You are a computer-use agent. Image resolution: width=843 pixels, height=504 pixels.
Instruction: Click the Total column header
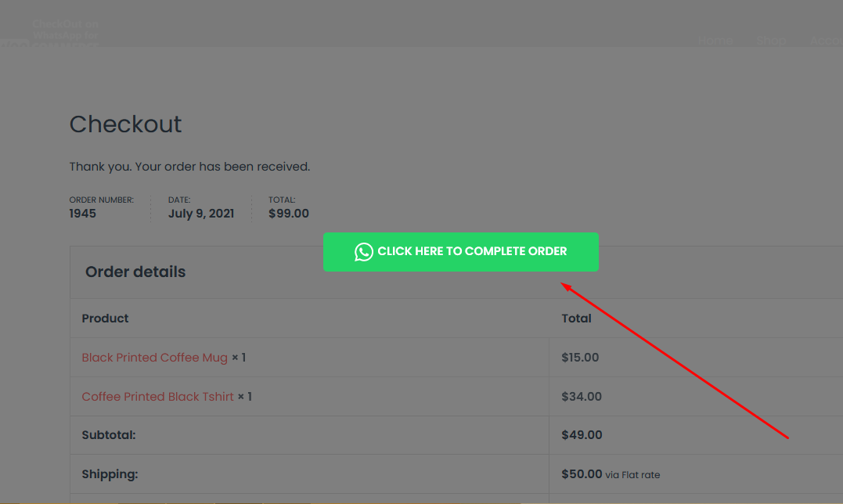[x=576, y=318]
